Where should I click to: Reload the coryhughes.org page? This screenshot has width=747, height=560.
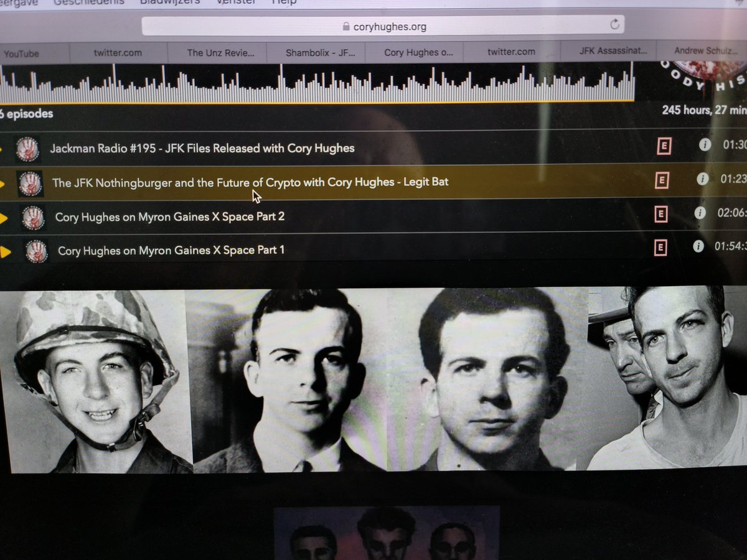point(616,25)
